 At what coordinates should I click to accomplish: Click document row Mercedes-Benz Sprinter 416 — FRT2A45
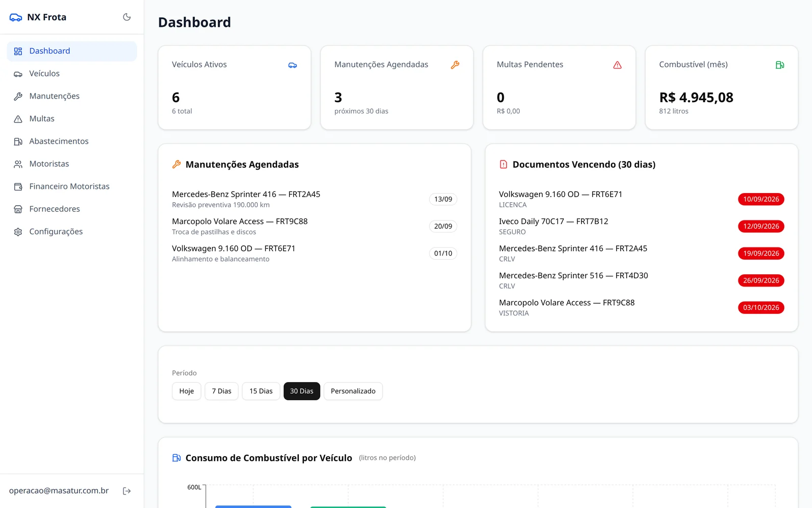click(641, 253)
